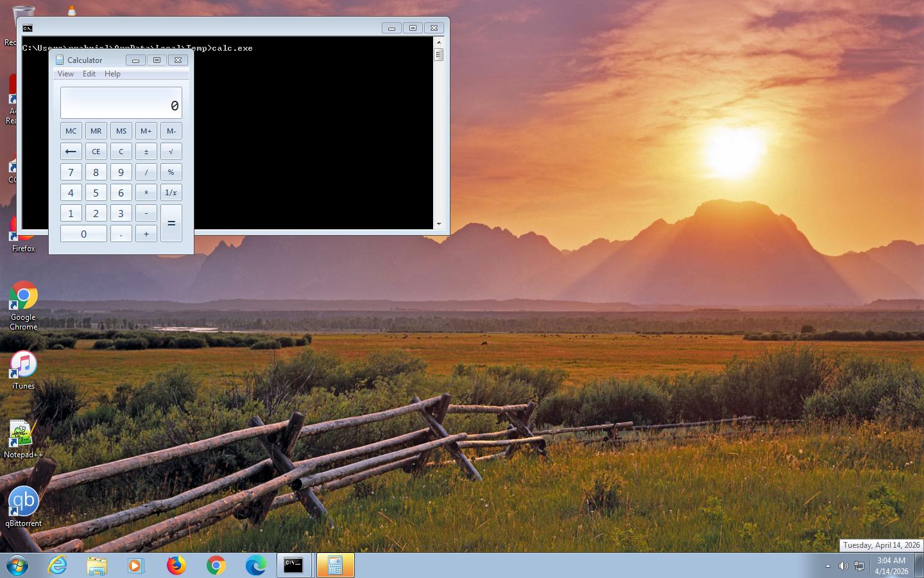The width and height of the screenshot is (924, 578).
Task: Launch Firefox from the taskbar
Action: pyautogui.click(x=176, y=565)
